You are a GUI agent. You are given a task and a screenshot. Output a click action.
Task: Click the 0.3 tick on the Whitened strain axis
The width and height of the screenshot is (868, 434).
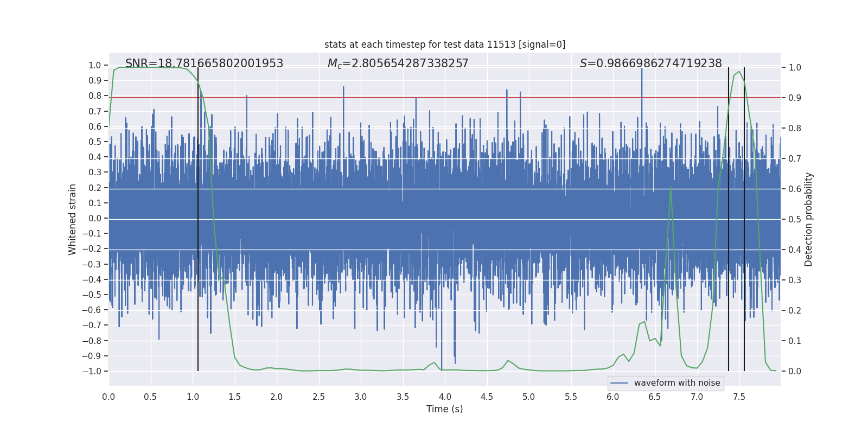(95, 172)
